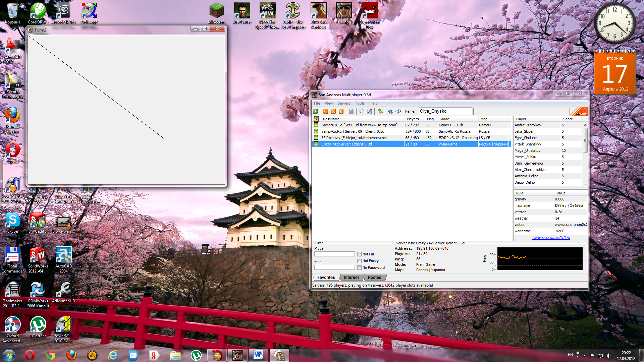
Task: Select the Recycle Bin (Корзина) icon
Action: pyautogui.click(x=12, y=14)
